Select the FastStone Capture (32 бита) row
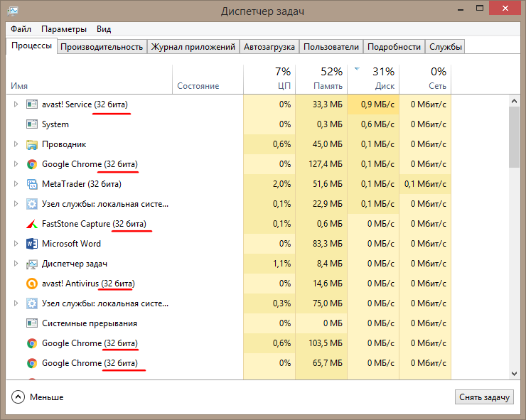Viewport: 526px width, 420px height. click(x=229, y=224)
